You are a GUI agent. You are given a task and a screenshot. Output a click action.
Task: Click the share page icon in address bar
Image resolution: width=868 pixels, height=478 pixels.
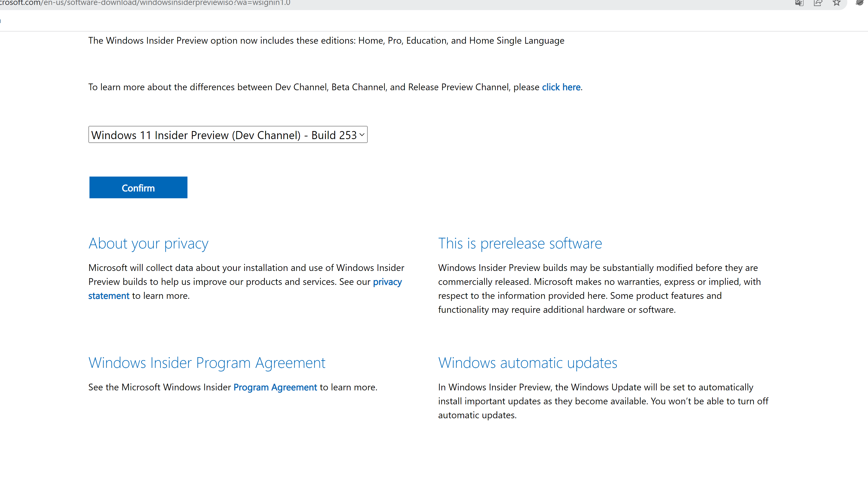click(x=818, y=3)
